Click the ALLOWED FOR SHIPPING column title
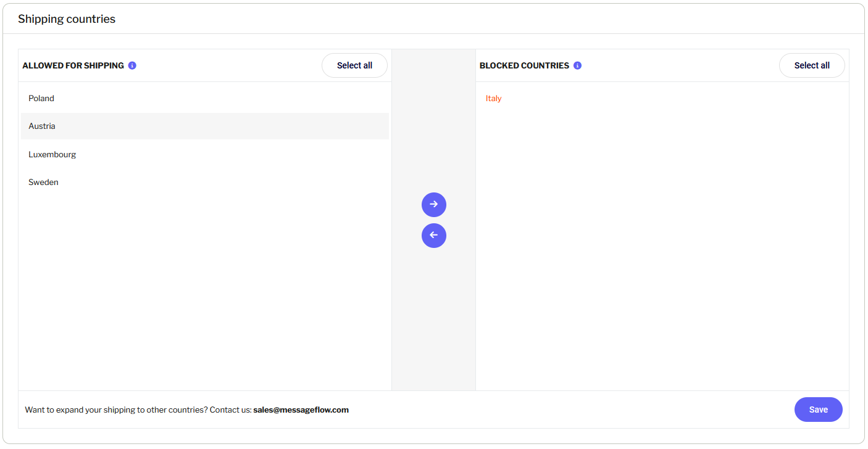The image size is (868, 449). (x=73, y=65)
